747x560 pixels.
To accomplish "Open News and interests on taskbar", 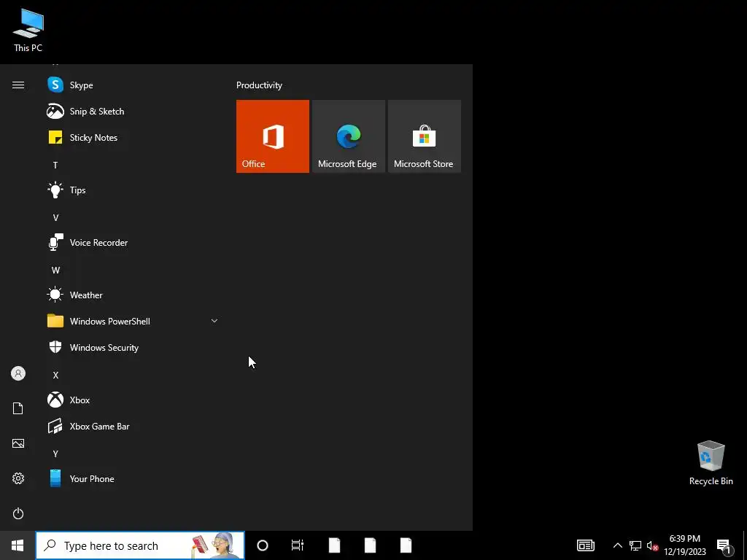I will (586, 545).
